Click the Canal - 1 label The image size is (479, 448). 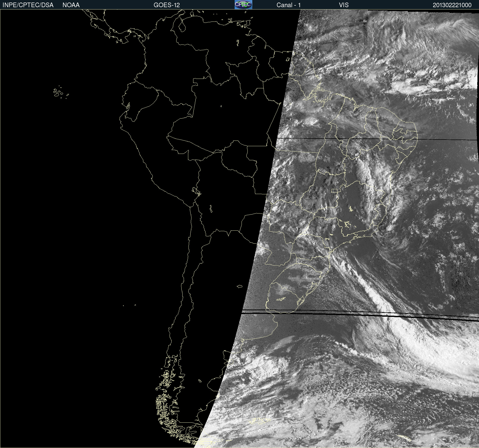289,5
